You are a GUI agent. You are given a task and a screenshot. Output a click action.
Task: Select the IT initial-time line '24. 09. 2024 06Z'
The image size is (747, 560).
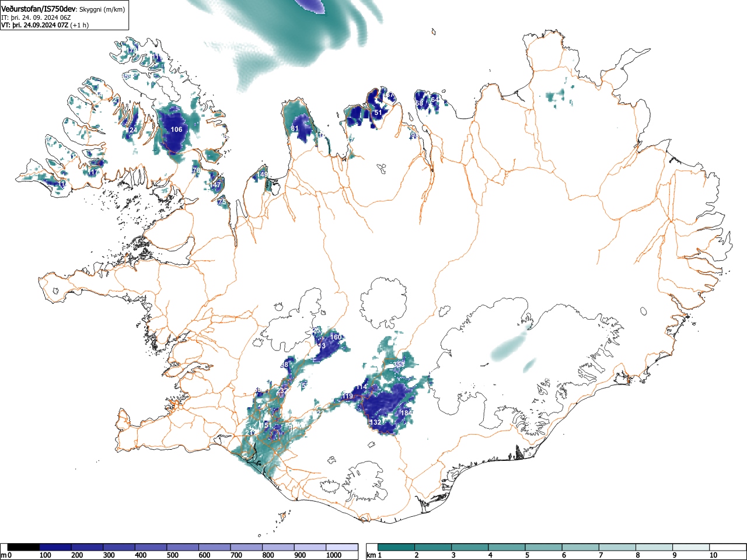(x=48, y=17)
